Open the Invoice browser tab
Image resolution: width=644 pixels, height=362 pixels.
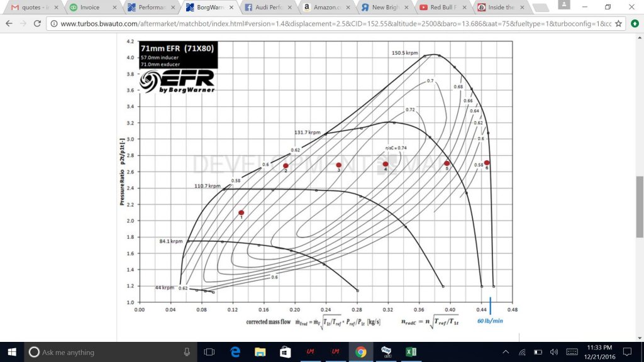click(x=89, y=8)
